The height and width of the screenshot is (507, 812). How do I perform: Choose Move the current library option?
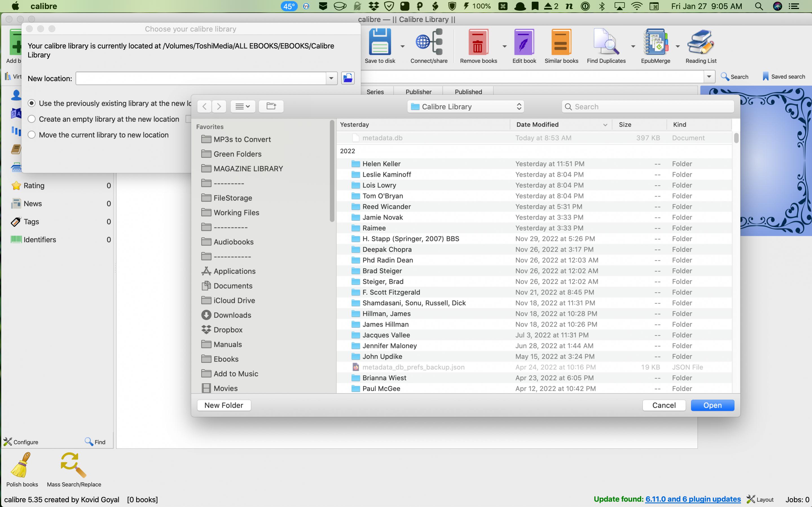tap(32, 135)
